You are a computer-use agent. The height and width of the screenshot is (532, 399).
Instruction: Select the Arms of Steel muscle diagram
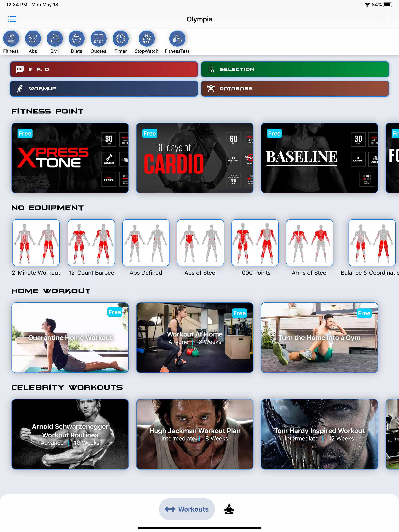point(309,243)
